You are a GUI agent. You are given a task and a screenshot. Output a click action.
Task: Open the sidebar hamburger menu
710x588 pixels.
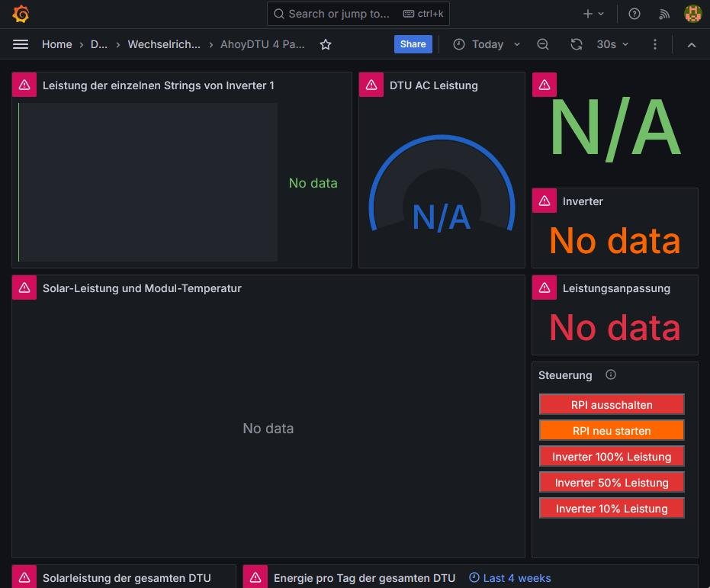click(x=21, y=44)
